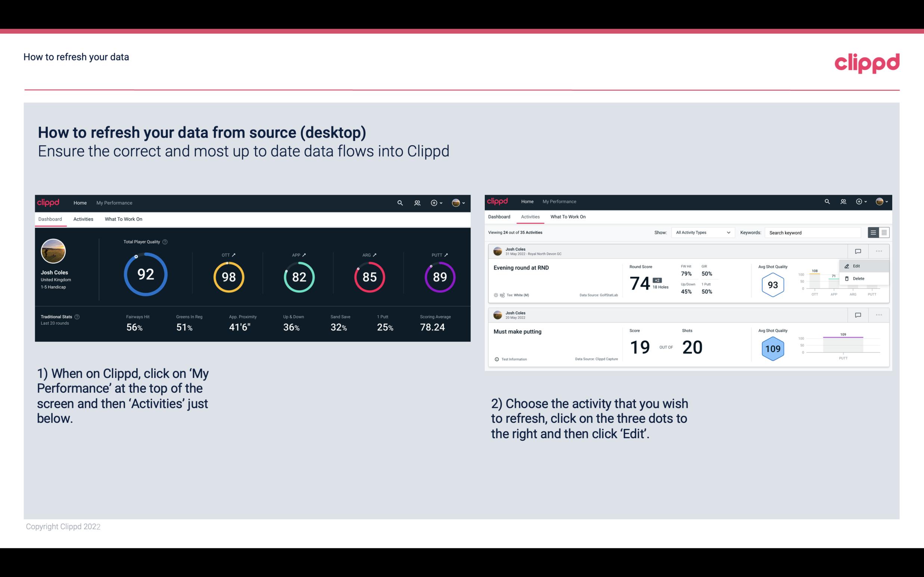The image size is (924, 577).
Task: Click the Total Player Quality score circle 92
Action: click(145, 275)
